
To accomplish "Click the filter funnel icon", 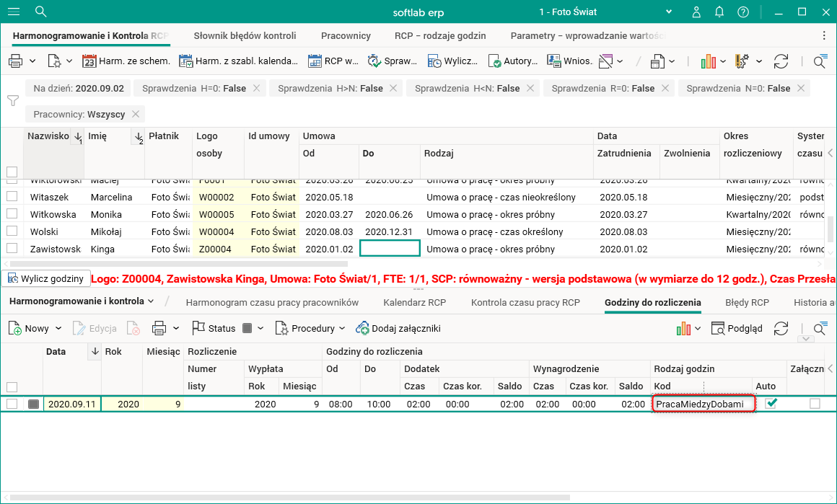I will [x=12, y=100].
